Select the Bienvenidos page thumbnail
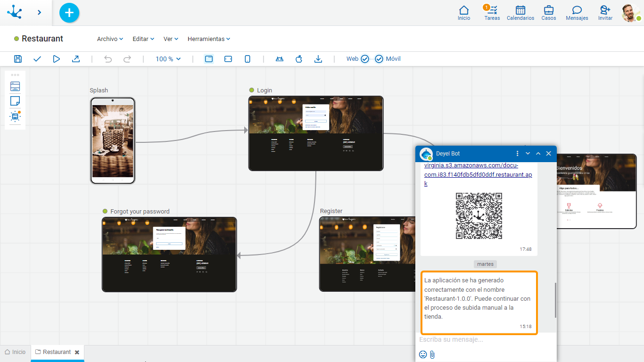The width and height of the screenshot is (644, 362). 596,191
